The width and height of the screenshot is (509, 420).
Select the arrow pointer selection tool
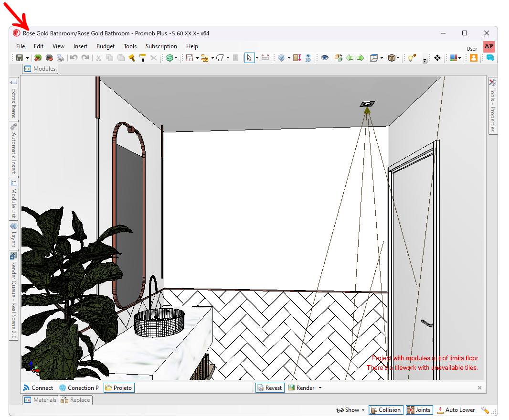coord(249,58)
